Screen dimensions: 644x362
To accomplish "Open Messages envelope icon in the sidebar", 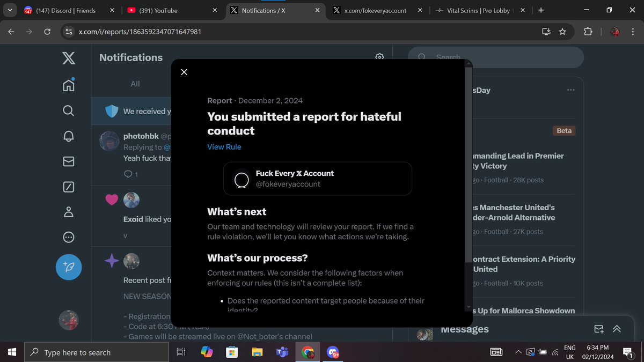I will click(68, 161).
